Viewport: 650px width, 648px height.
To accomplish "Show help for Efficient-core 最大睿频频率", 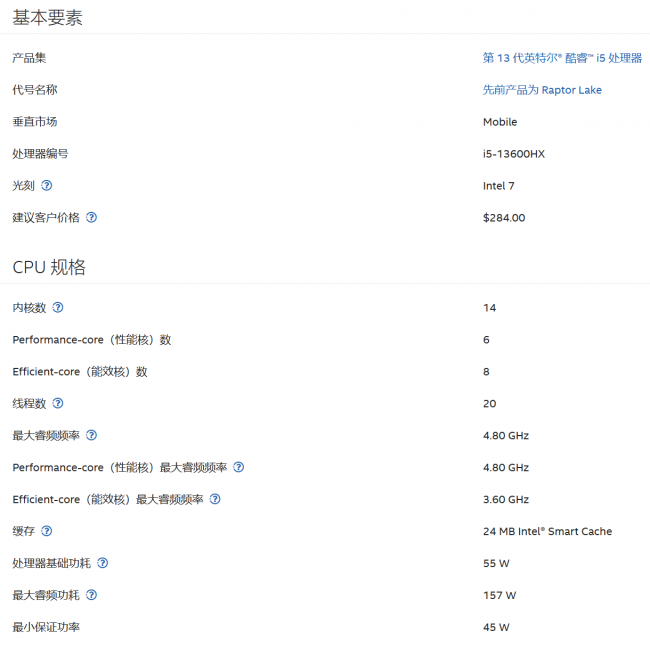I will [215, 499].
